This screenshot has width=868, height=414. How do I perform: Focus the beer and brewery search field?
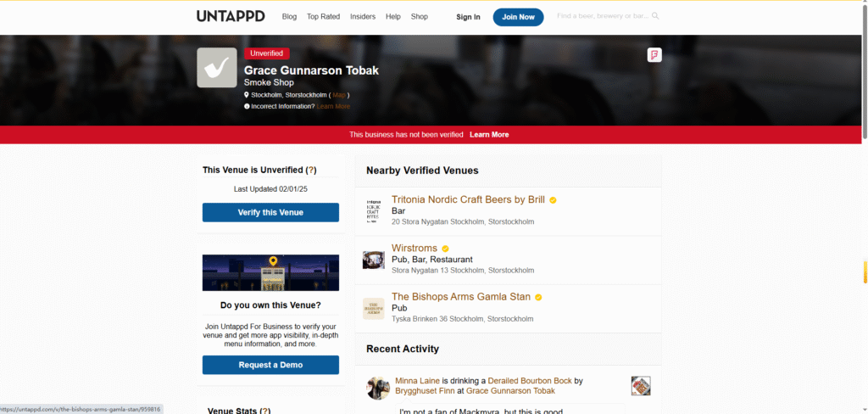coord(602,16)
